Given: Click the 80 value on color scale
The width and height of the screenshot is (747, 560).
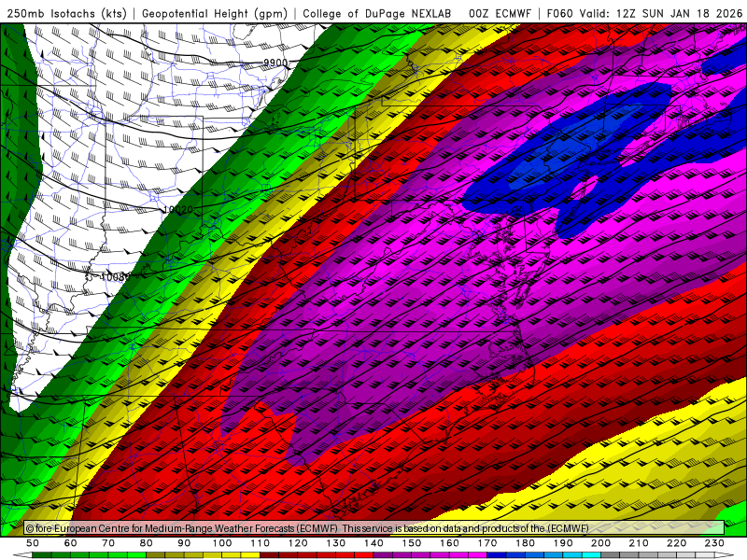Looking at the screenshot, I should pos(147,543).
